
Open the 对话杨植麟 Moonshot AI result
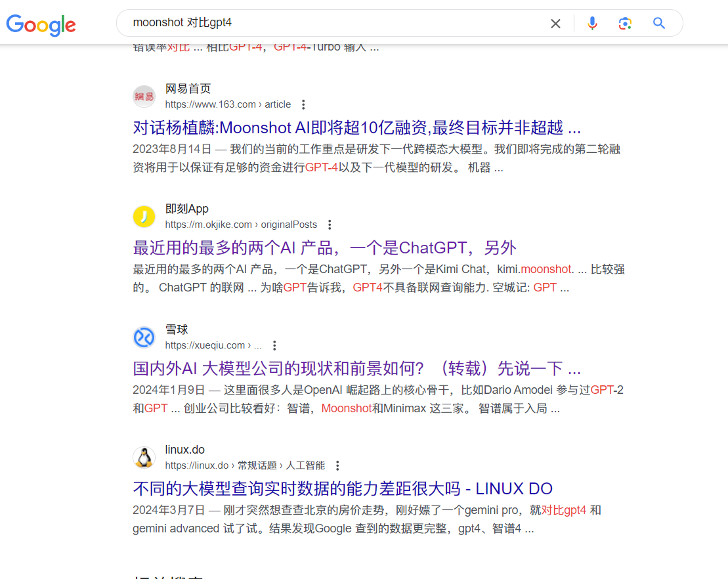coord(356,127)
